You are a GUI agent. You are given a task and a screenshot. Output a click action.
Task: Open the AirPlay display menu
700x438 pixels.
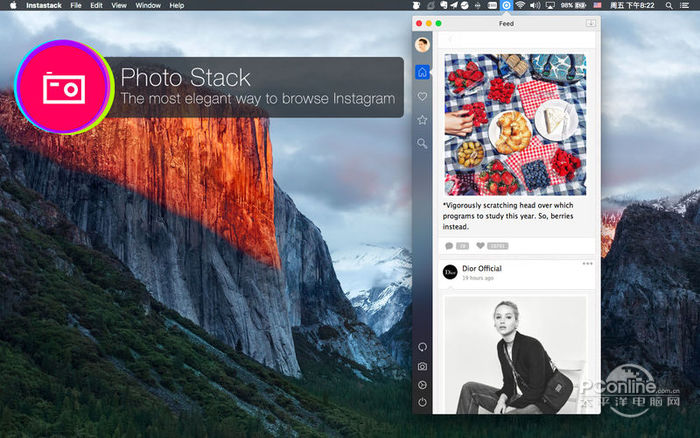pyautogui.click(x=550, y=5)
